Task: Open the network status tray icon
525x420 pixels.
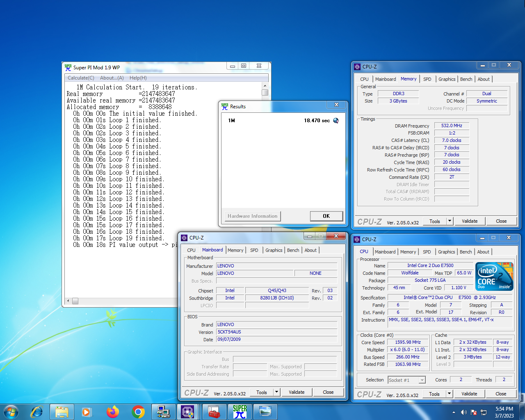Action: (484, 412)
